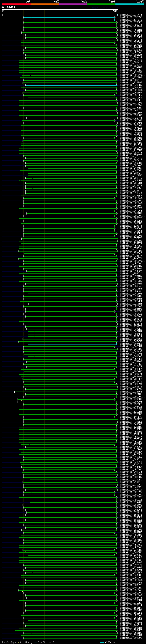The height and width of the screenshot is (644, 146).
Task: Select label UniRef100_C6BS98
Action: click(x=131, y=311)
